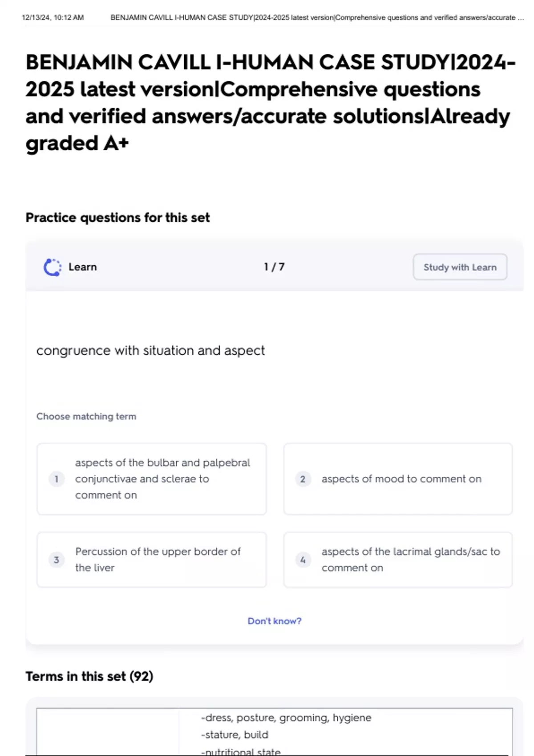Click the Learn mode circular icon
The image size is (534, 756).
[53, 267]
